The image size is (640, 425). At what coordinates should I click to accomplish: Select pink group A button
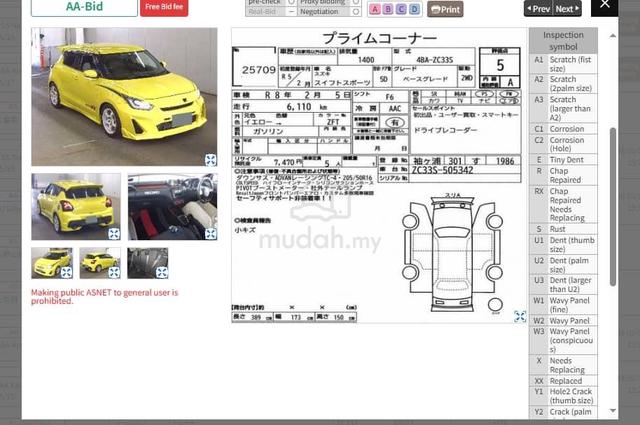(375, 9)
